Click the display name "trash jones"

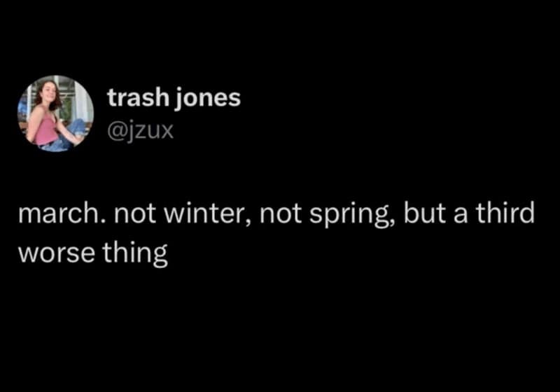click(x=174, y=99)
